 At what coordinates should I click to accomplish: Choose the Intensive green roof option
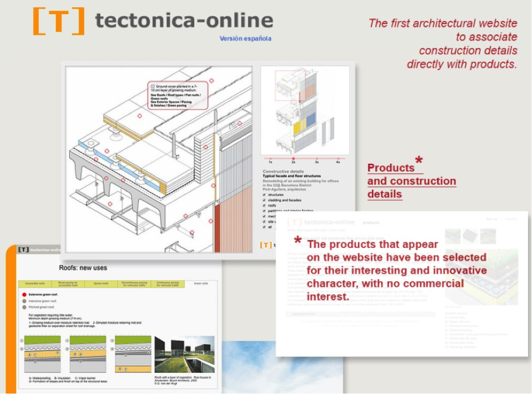click(24, 301)
